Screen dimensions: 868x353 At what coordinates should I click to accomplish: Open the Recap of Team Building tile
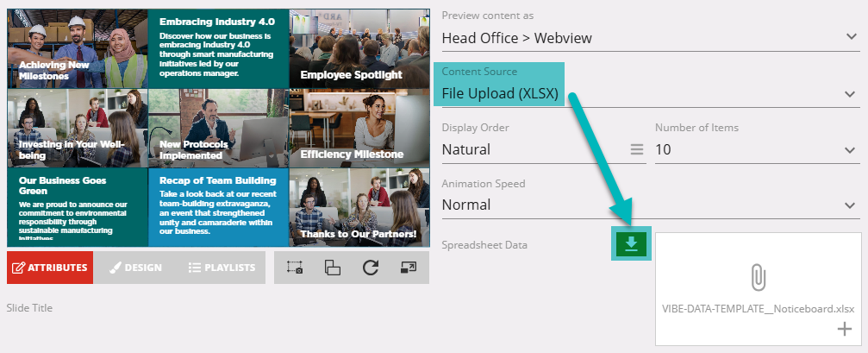coord(218,207)
